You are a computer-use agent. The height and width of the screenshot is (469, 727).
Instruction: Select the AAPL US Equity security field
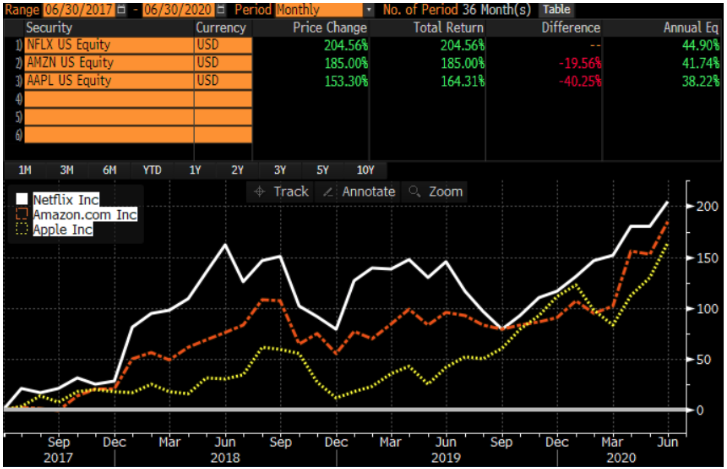(109, 81)
